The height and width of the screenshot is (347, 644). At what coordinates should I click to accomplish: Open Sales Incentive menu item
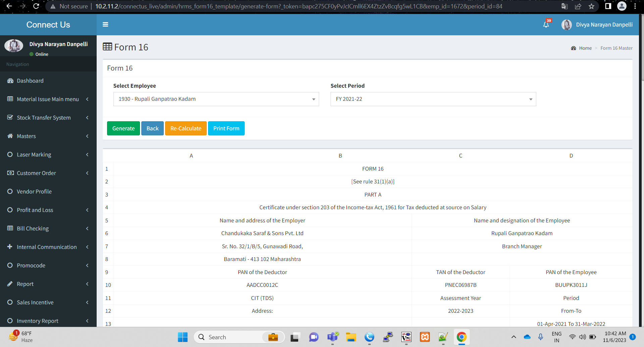[x=48, y=302]
